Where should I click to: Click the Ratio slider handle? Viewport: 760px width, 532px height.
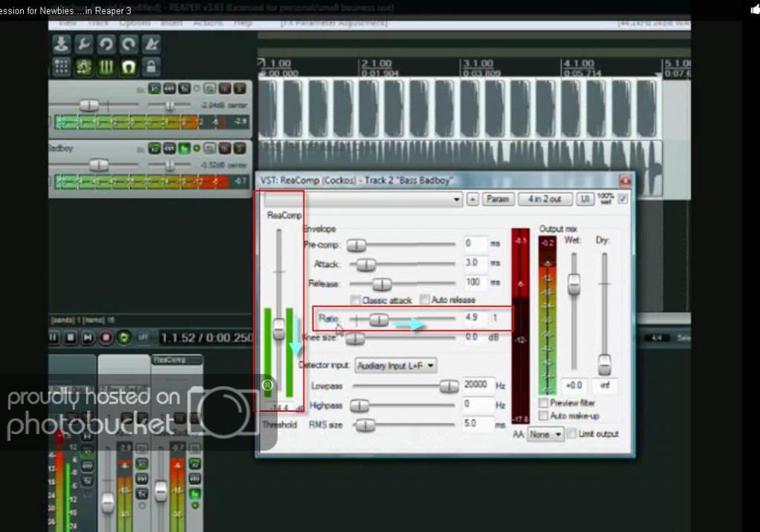[x=379, y=319]
